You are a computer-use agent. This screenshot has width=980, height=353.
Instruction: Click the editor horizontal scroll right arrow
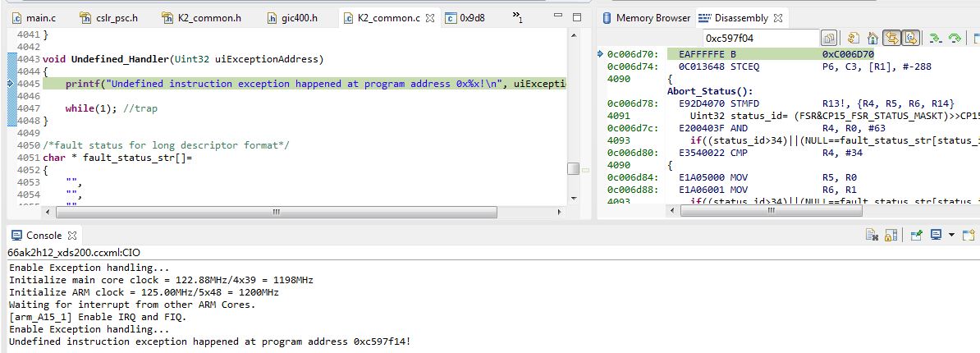tap(560, 213)
